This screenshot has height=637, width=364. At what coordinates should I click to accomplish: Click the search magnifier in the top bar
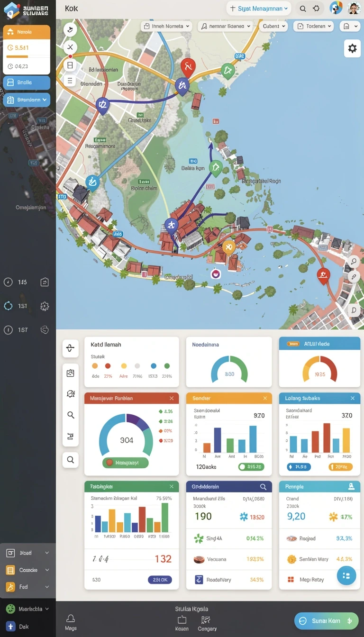tap(302, 9)
